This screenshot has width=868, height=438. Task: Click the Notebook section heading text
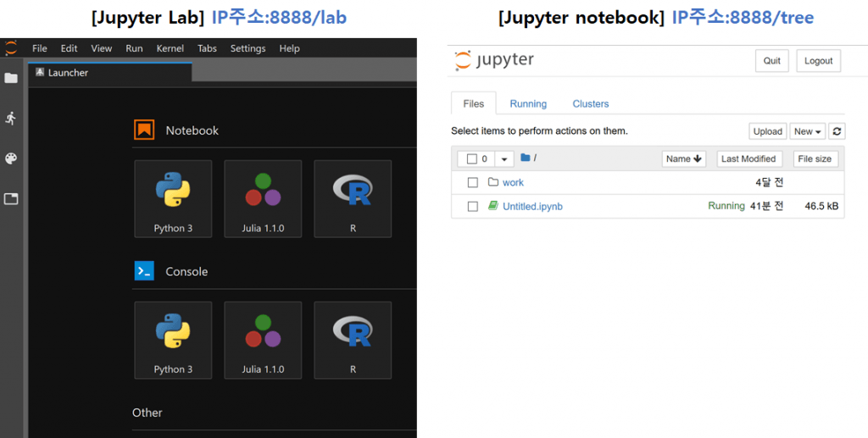192,130
